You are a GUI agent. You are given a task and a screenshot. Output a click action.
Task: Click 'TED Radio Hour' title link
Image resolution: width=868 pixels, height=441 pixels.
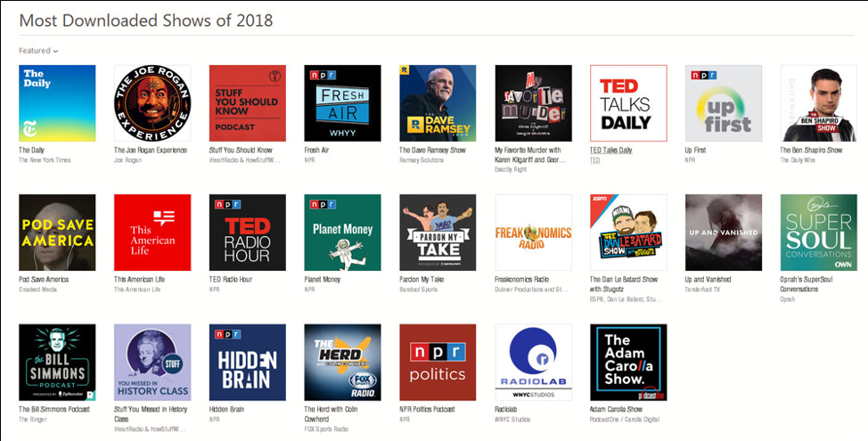231,280
